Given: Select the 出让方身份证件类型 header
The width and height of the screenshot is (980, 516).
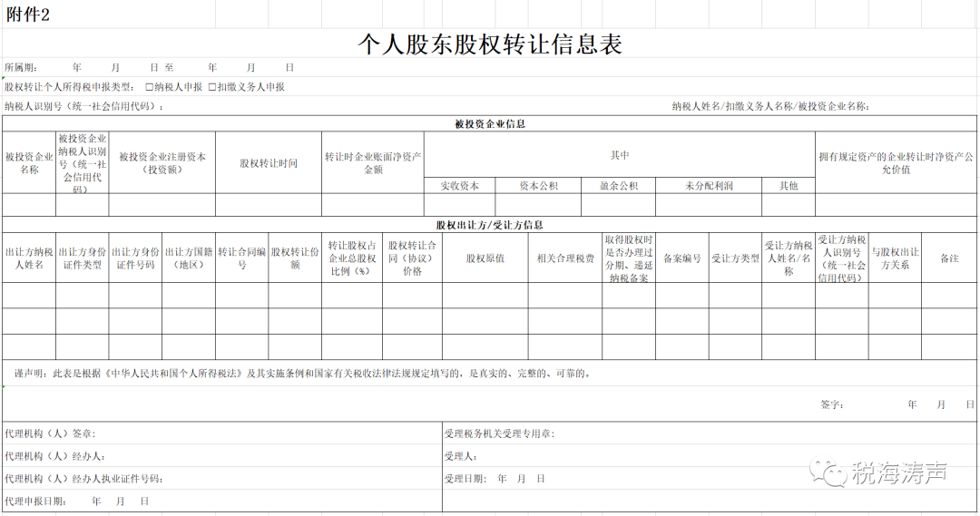Looking at the screenshot, I should [82, 258].
